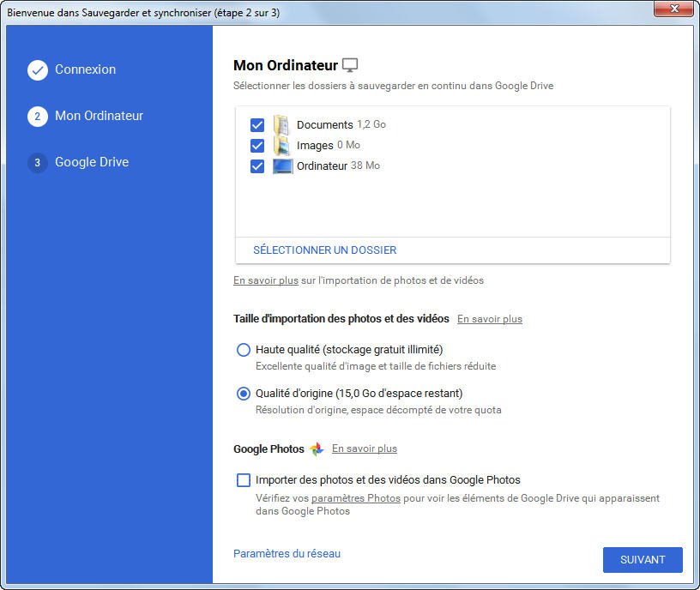The height and width of the screenshot is (590, 700).
Task: Close the Sauvegarder et synchroniser window
Action: 674,9
